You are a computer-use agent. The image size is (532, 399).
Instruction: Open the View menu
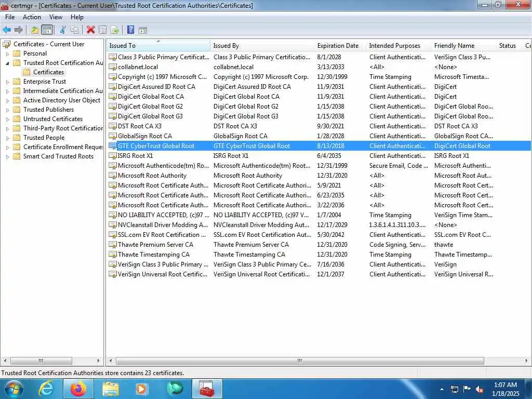(56, 17)
